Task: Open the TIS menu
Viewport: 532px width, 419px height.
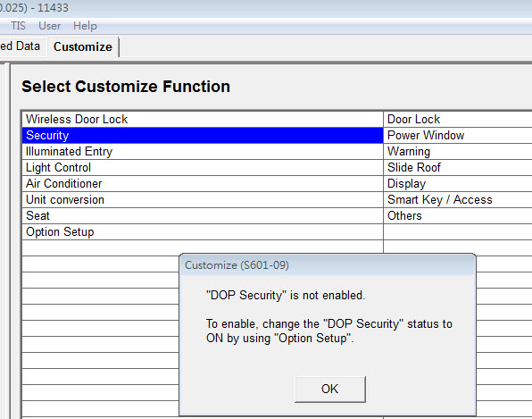Action: click(18, 26)
